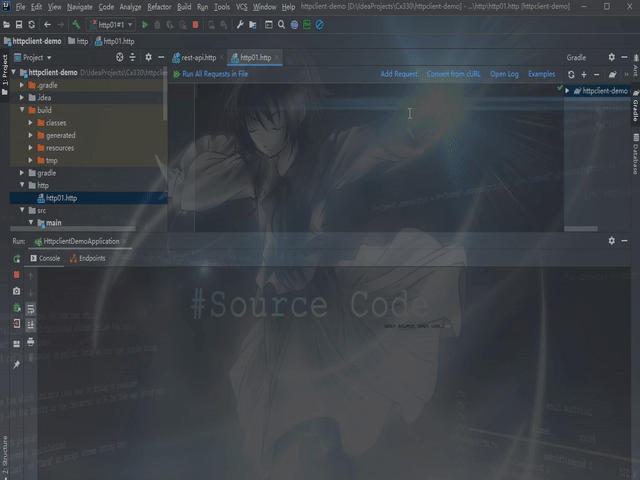The height and width of the screenshot is (480, 640).
Task: Open the http01#1 run configuration dropdown
Action: [x=112, y=24]
